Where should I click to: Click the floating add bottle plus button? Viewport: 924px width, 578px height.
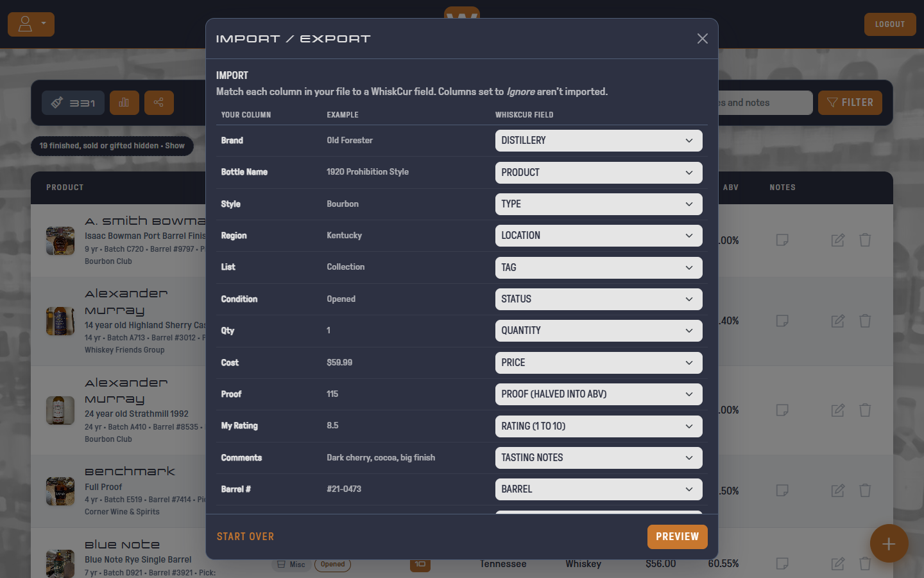pos(889,544)
